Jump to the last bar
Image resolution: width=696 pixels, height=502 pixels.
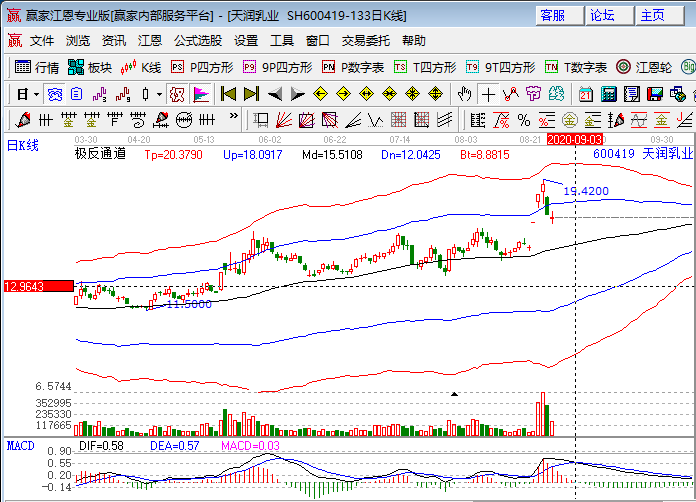[251, 94]
